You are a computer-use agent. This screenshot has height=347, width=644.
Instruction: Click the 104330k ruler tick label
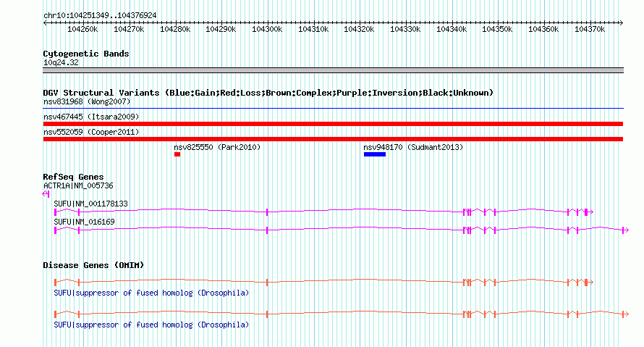tap(405, 30)
